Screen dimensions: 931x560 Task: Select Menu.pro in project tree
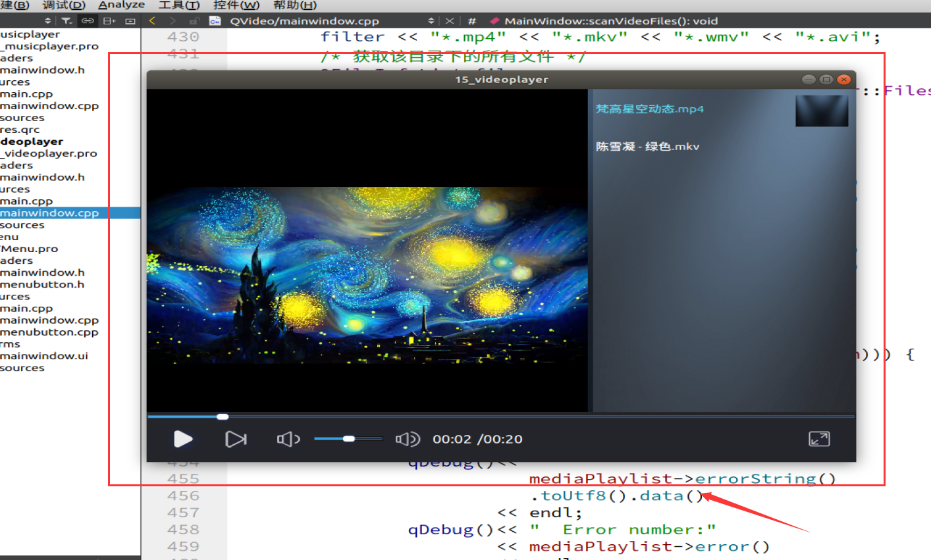coord(29,249)
